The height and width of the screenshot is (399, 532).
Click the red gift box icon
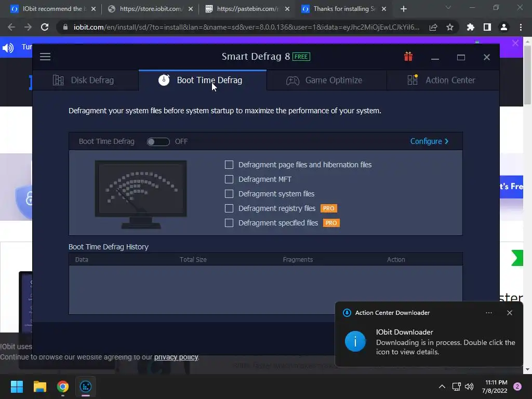click(x=408, y=56)
